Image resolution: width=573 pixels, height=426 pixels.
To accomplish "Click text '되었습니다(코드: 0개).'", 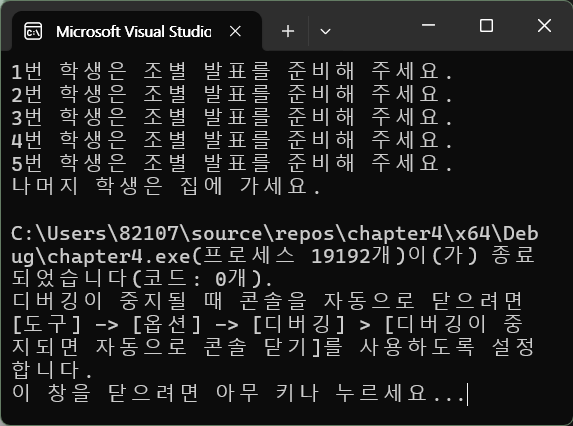I will coord(143,279).
